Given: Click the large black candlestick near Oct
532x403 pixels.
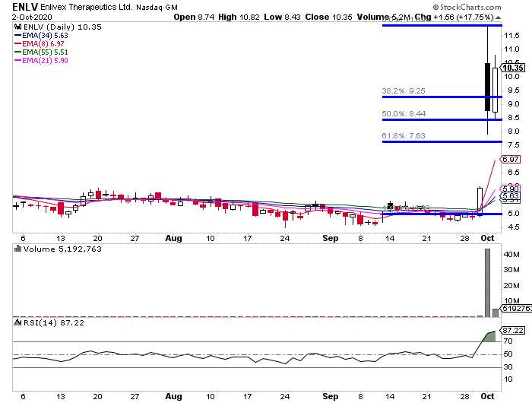Looking at the screenshot, I should 488,87.
